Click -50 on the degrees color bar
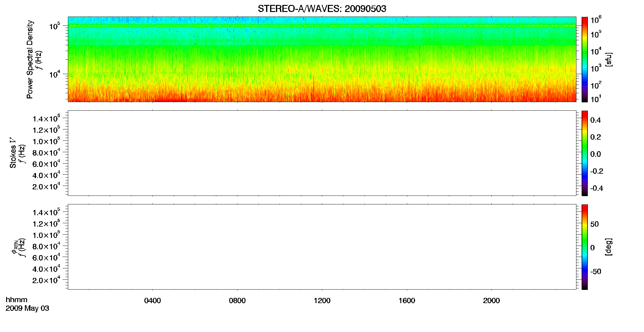 (x=596, y=271)
